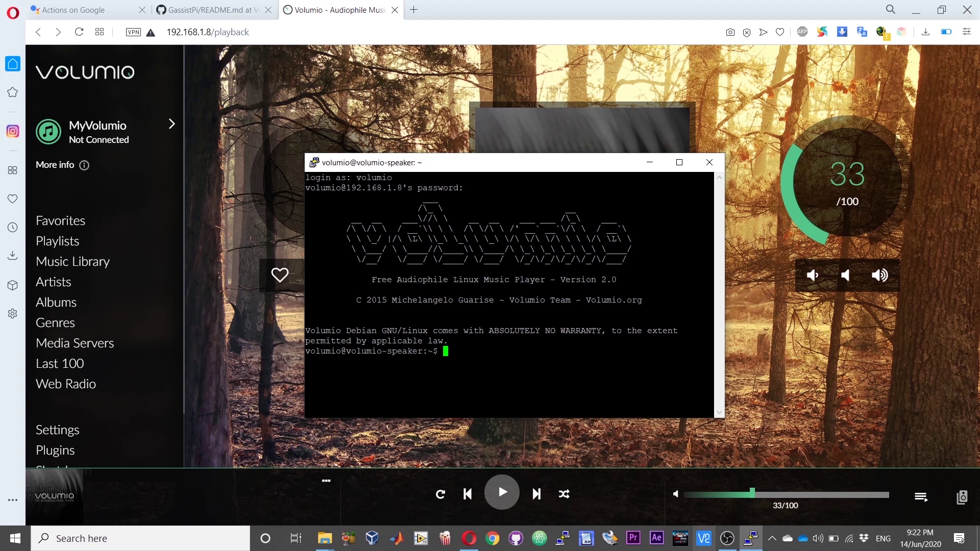
Task: Open the Opera speed dial grid icon
Action: tap(100, 32)
